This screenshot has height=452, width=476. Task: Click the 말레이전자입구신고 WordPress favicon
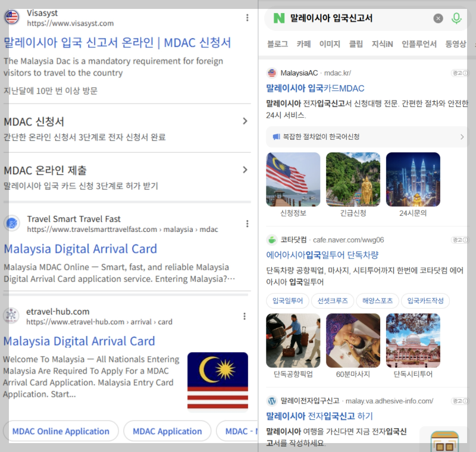pos(272,401)
